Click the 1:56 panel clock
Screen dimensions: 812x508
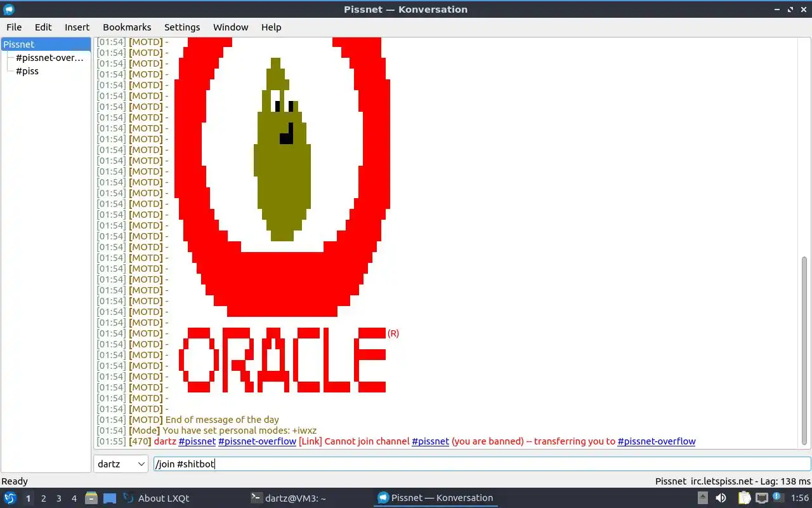tap(799, 498)
